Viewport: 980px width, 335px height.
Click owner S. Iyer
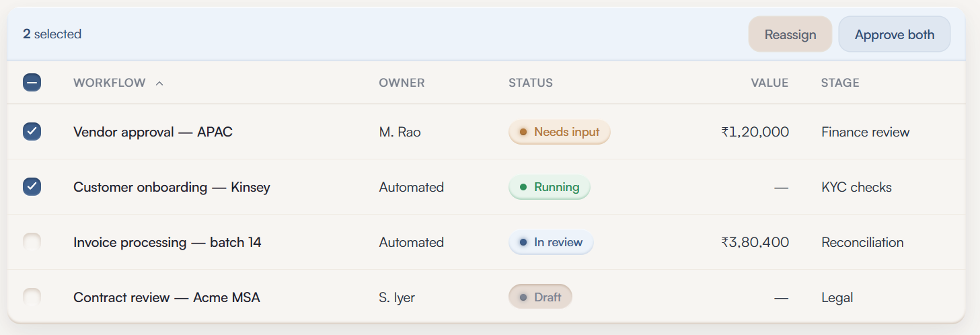tap(397, 297)
